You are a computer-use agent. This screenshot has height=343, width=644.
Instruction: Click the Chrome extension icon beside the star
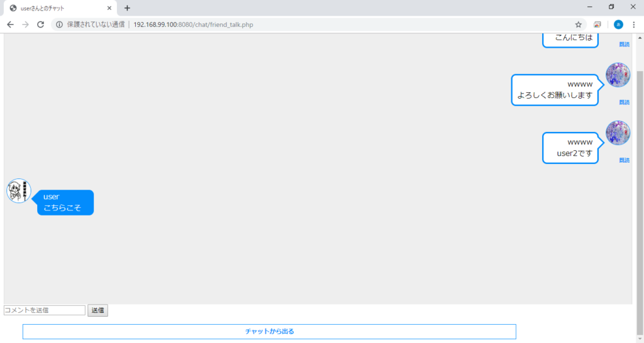pos(597,24)
